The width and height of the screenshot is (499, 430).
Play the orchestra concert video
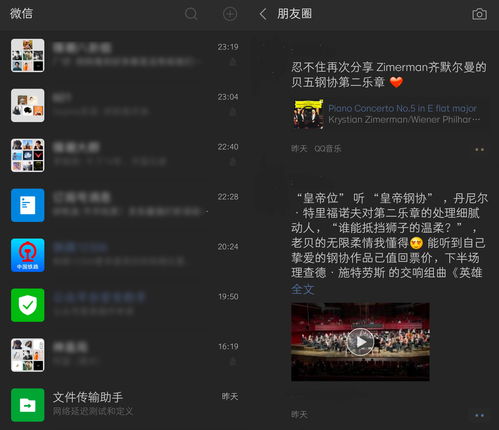360,342
